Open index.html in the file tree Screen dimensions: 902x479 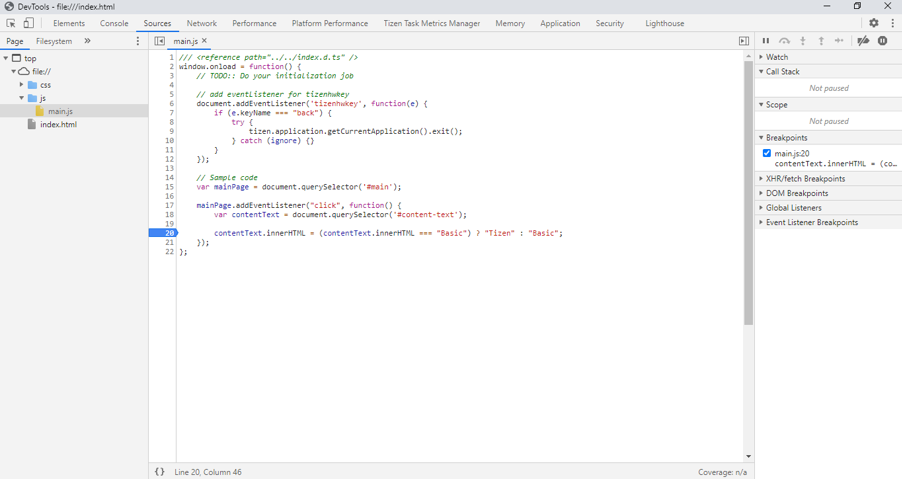(x=58, y=125)
